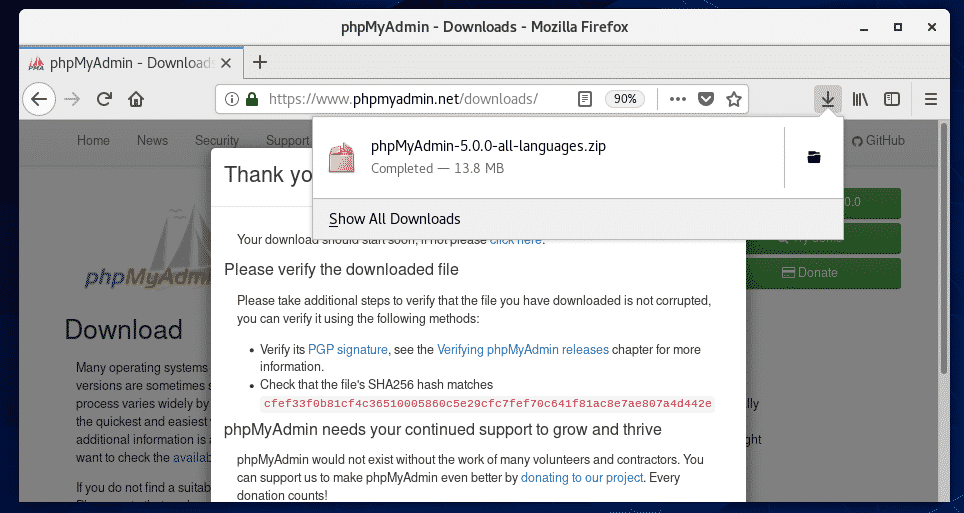Image resolution: width=964 pixels, height=513 pixels.
Task: Visit the GitHub link in navbar
Action: (x=879, y=141)
